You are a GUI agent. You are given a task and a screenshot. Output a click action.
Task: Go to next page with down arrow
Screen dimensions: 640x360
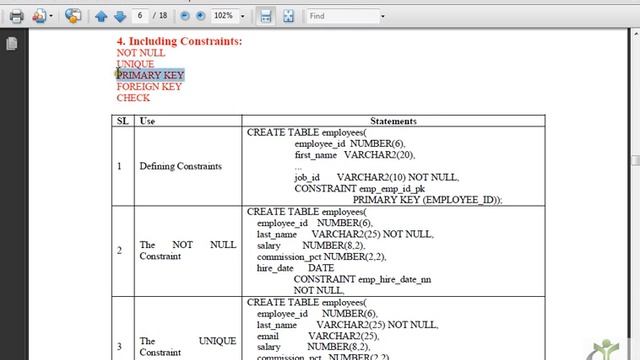(x=120, y=16)
